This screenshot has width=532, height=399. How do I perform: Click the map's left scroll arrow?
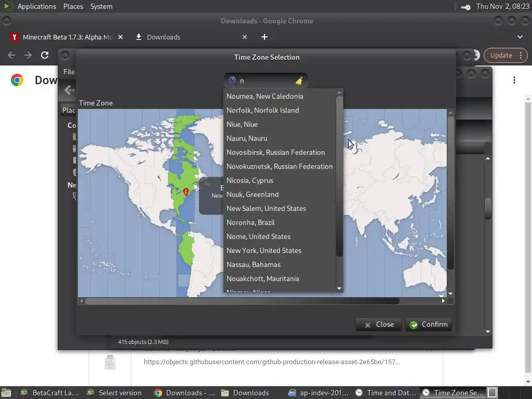point(81,301)
